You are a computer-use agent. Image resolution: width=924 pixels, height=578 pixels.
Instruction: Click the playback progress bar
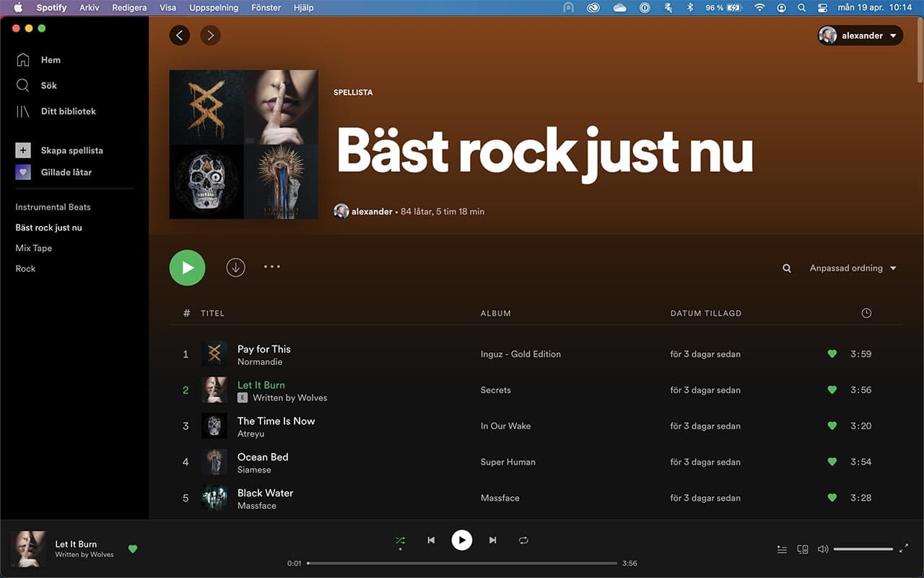462,563
